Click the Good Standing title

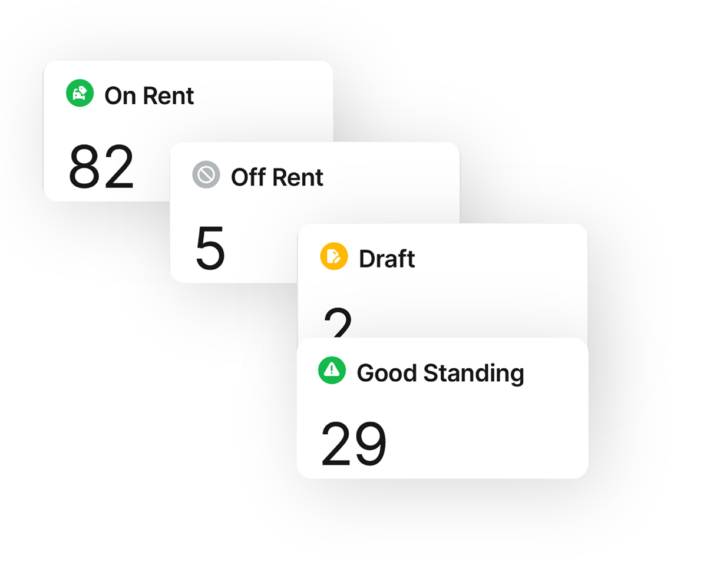(x=441, y=372)
